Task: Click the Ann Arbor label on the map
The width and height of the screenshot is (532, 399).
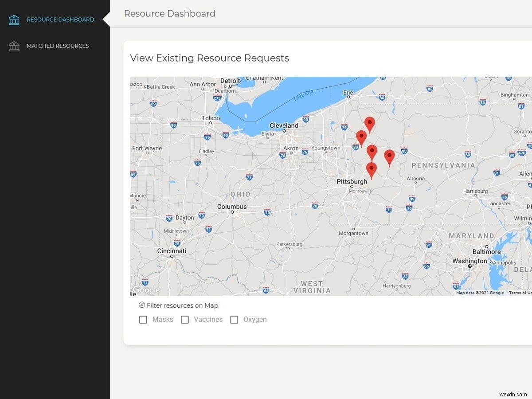Action: tap(203, 84)
